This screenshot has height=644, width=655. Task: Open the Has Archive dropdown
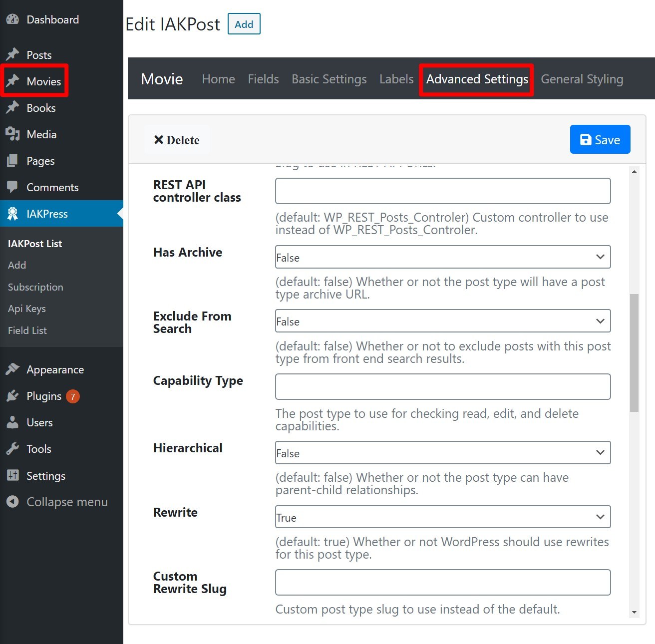[x=443, y=257]
